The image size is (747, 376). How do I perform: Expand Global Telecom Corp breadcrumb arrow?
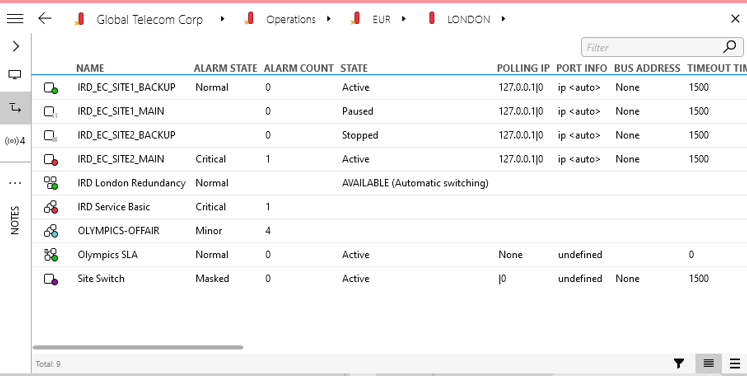pyautogui.click(x=222, y=19)
